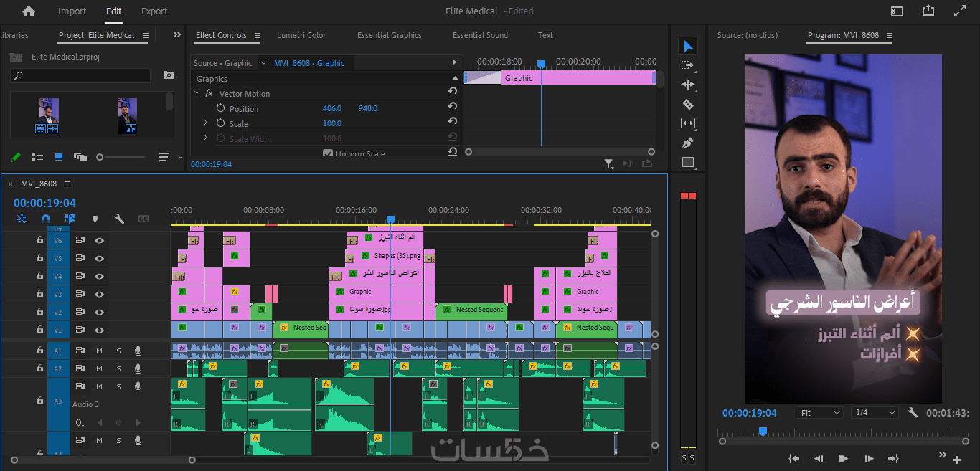
Task: Select the Ripple Edit tool
Action: (x=687, y=85)
